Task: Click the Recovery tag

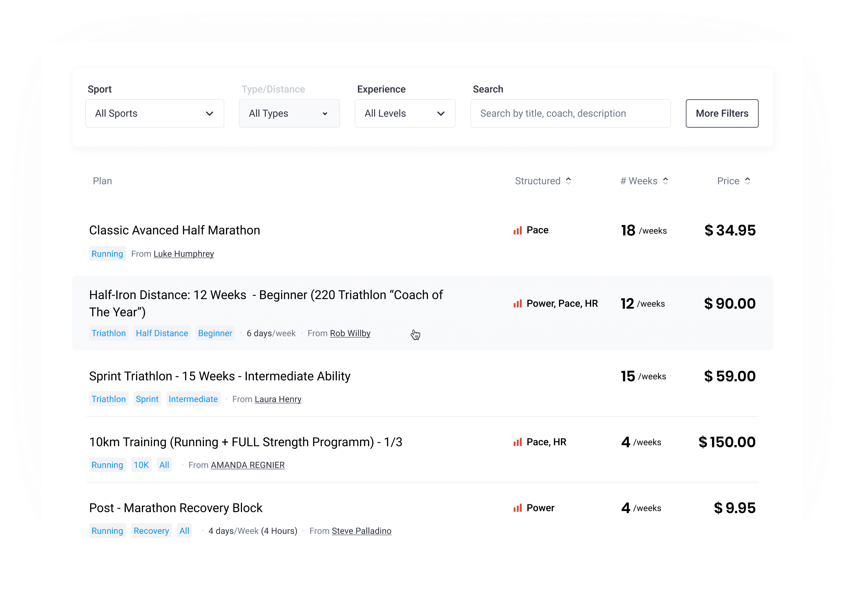Action: coord(151,531)
